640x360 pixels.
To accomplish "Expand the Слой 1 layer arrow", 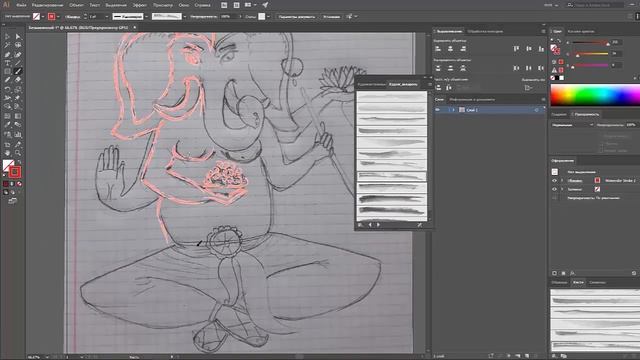I will coord(453,110).
